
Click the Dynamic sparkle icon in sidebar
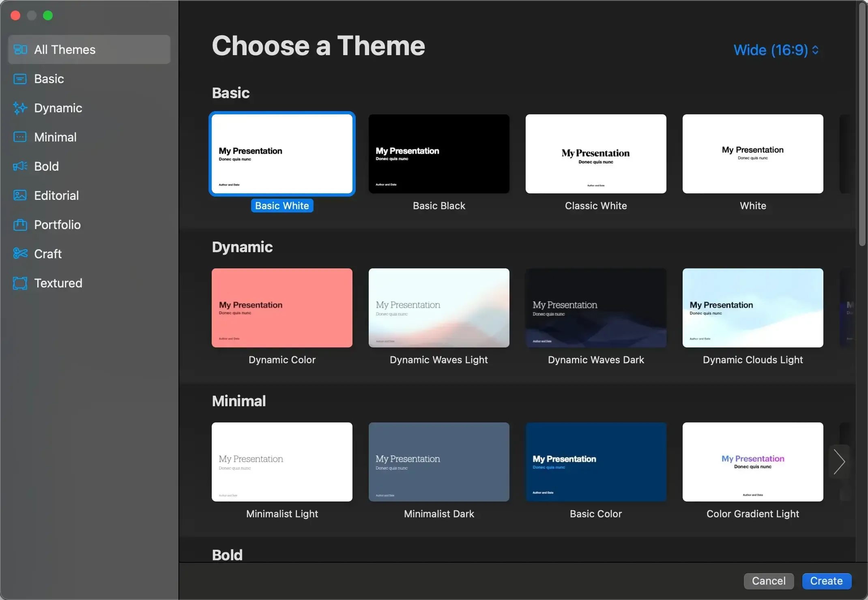[20, 108]
